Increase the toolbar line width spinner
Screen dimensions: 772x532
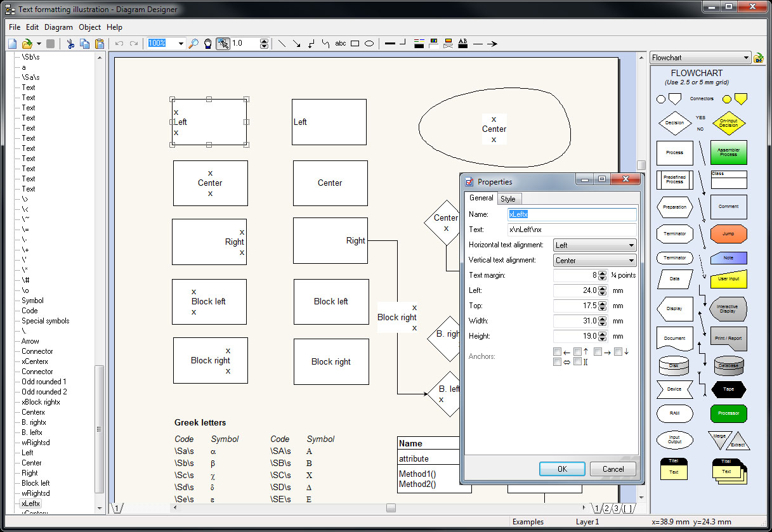tap(264, 41)
